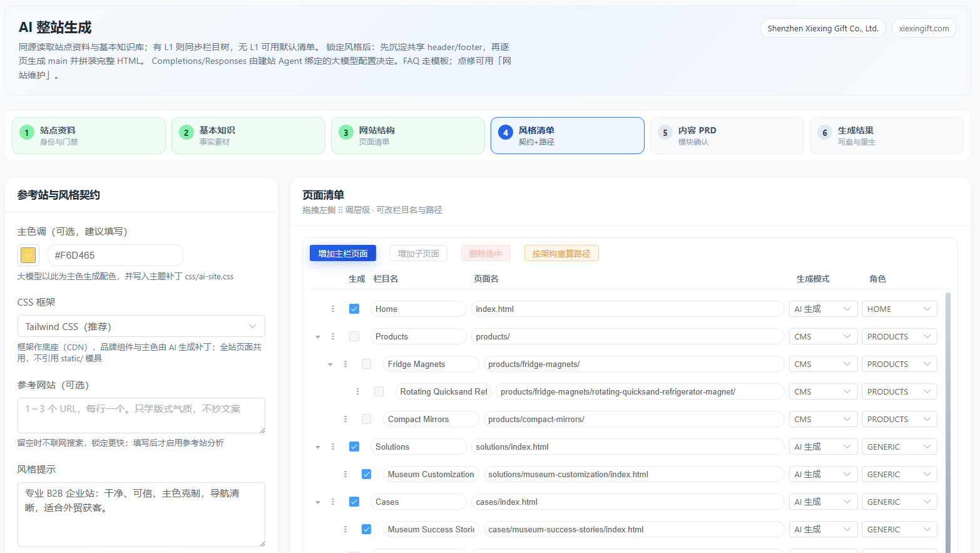The height and width of the screenshot is (553, 980).
Task: Check the Compact Mirrors generate checkbox
Action: (x=367, y=419)
